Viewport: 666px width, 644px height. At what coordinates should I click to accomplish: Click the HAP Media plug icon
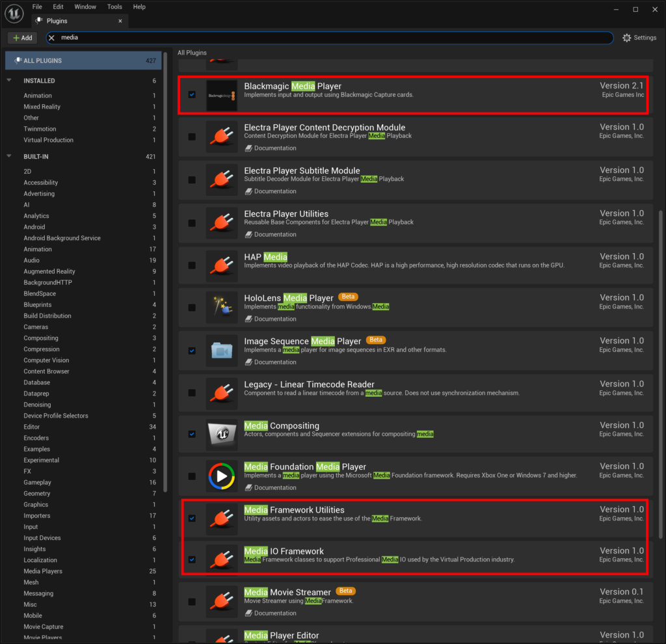point(222,266)
